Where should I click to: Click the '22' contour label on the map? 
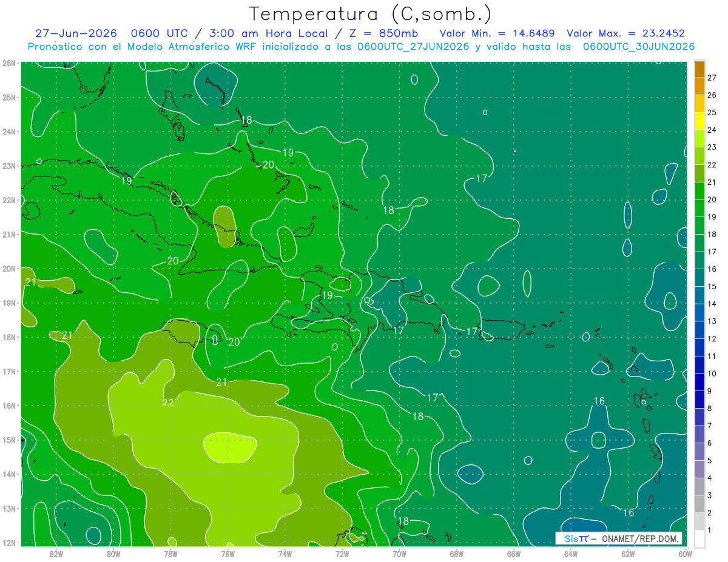(168, 403)
